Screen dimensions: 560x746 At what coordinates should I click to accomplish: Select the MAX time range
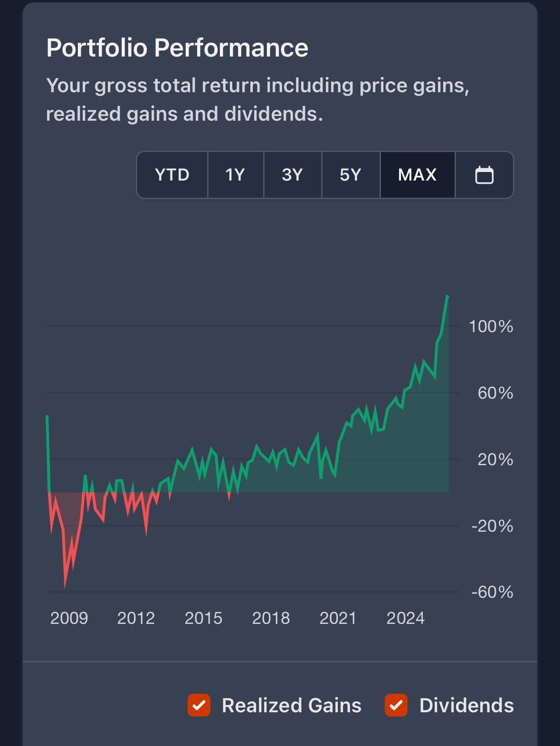click(x=417, y=175)
